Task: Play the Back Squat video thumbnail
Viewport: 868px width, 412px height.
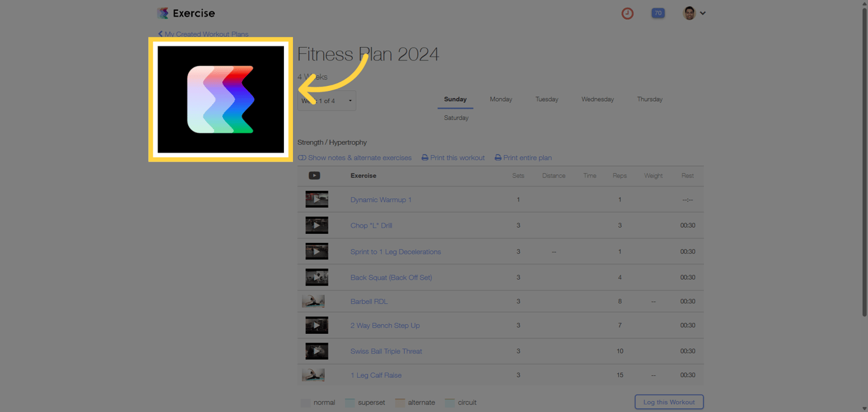Action: coord(316,277)
